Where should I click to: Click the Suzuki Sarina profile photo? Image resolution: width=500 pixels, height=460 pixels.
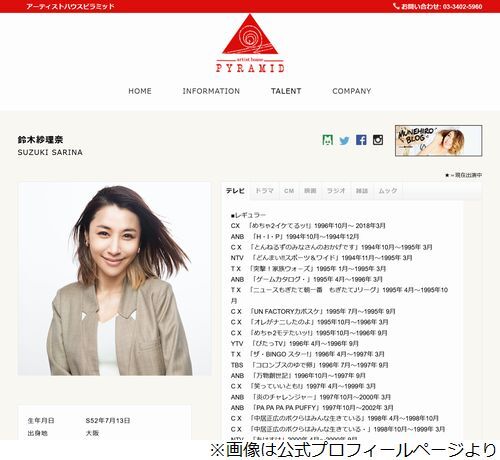pyautogui.click(x=114, y=279)
